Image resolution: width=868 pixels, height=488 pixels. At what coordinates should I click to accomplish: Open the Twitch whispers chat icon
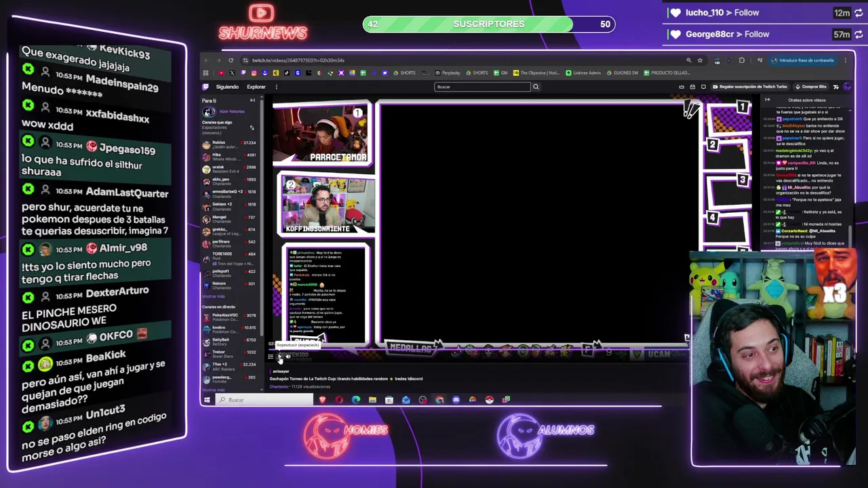703,87
